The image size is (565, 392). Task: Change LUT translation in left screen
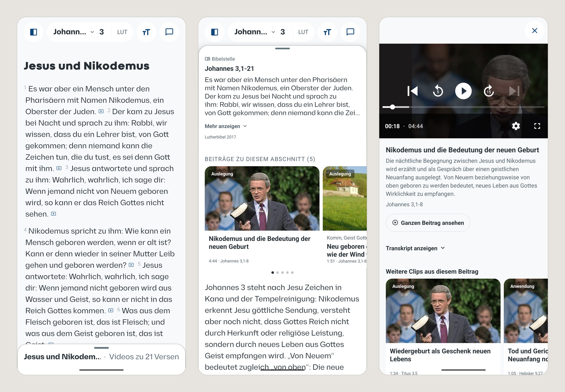[122, 32]
